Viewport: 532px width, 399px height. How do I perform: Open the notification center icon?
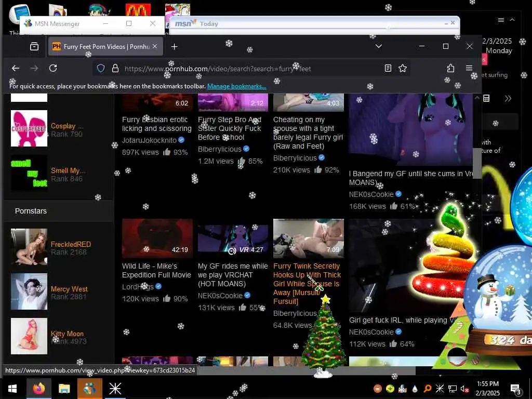click(x=515, y=389)
